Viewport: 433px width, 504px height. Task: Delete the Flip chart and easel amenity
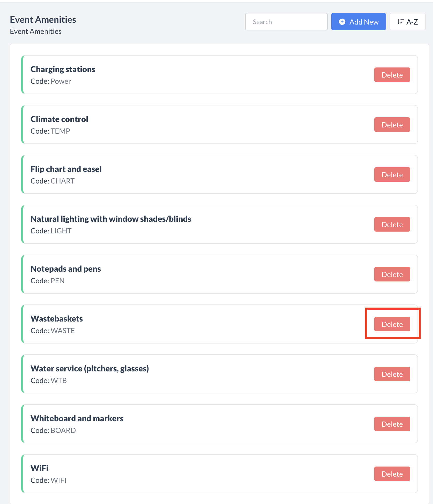[x=392, y=175]
